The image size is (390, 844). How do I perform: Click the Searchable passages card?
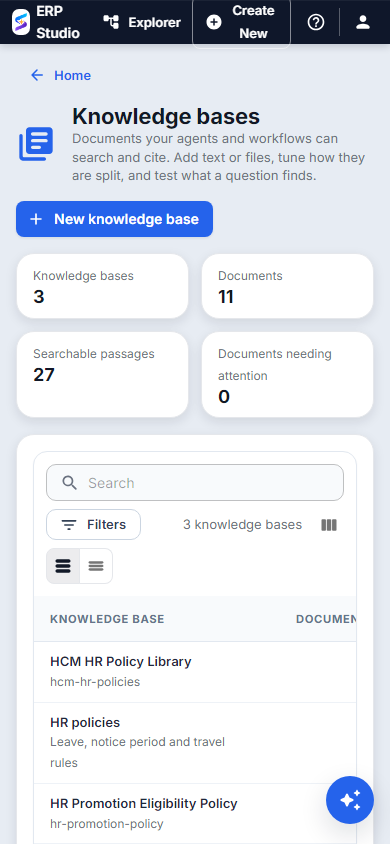tap(103, 375)
